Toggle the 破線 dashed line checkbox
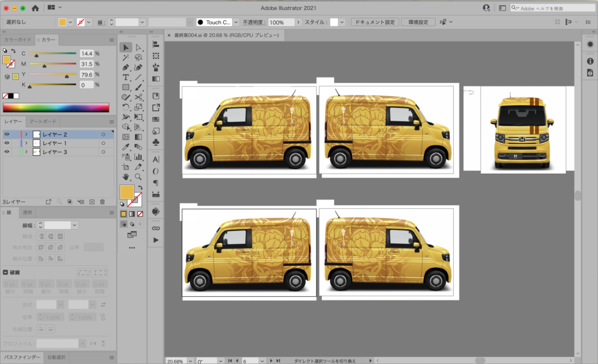 pos(5,272)
